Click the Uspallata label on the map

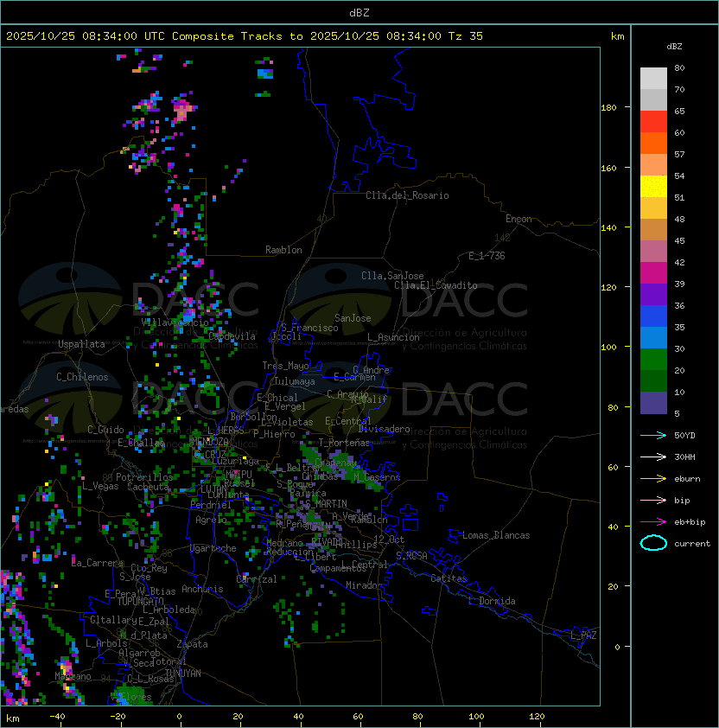81,344
